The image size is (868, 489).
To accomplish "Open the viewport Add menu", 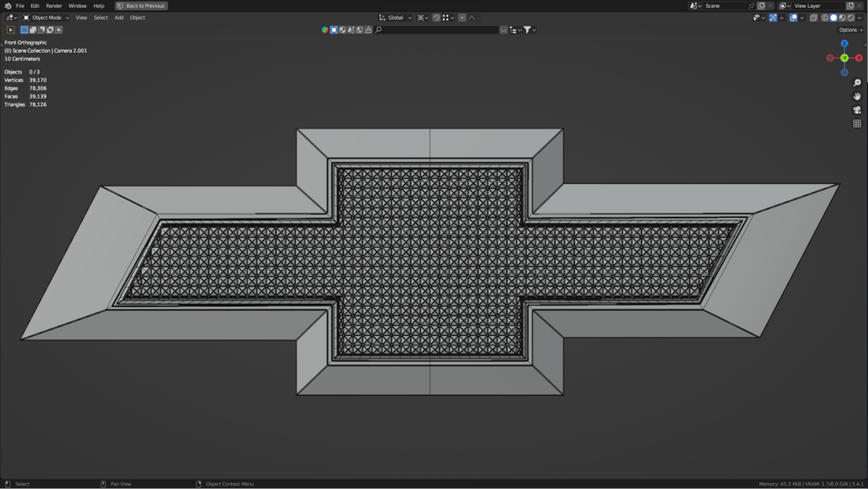I will (119, 18).
